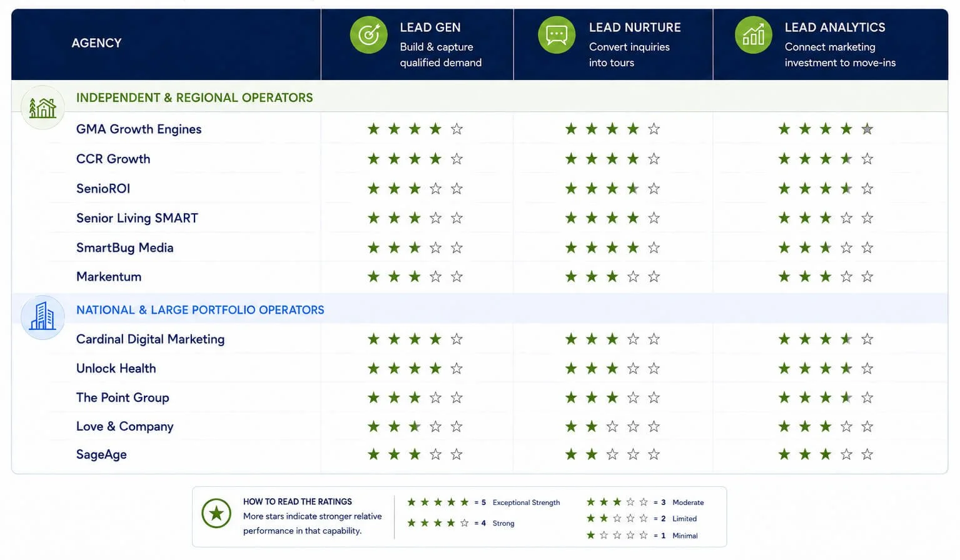Click Cardinal Digital Marketing's Lead Gen star rating
Viewport: 960px width, 560px height.
[x=415, y=339]
